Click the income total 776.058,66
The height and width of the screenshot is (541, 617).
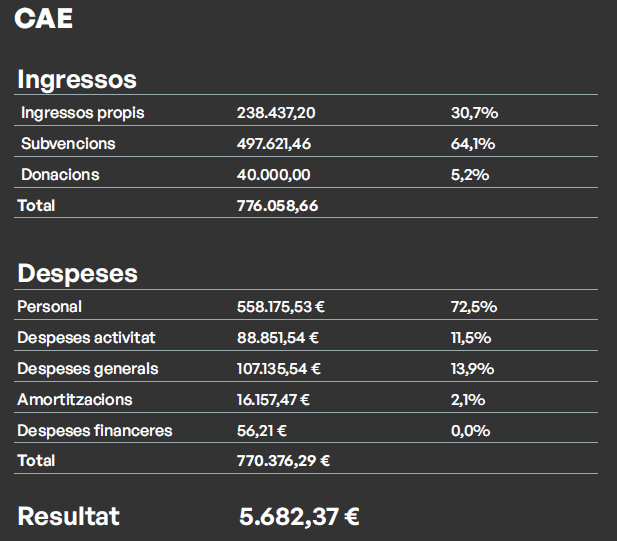(277, 206)
